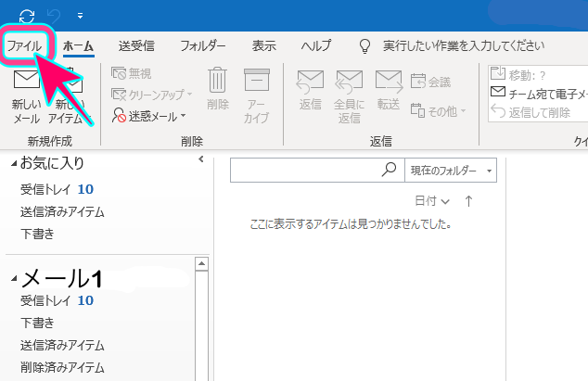Open the 表示 tab
588x381 pixels.
[x=264, y=46]
